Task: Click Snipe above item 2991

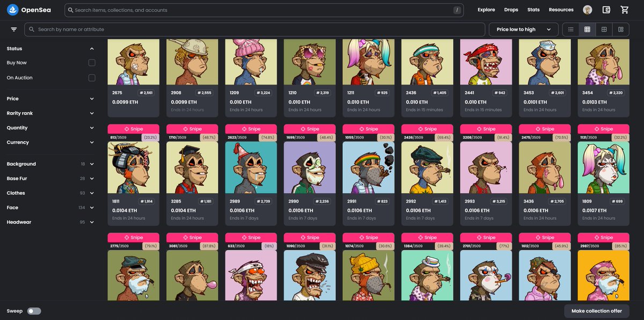Action: pos(368,129)
